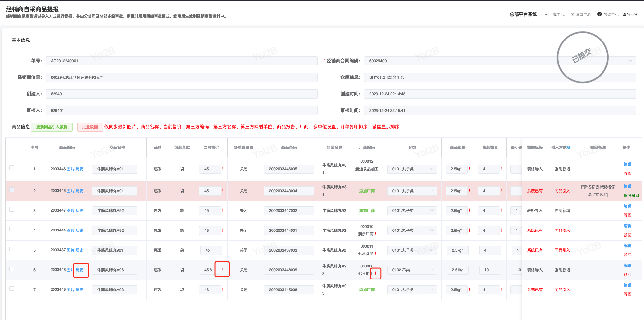Open the 消息中心 message center
Image resolution: width=644 pixels, height=320 pixels.
tap(581, 15)
